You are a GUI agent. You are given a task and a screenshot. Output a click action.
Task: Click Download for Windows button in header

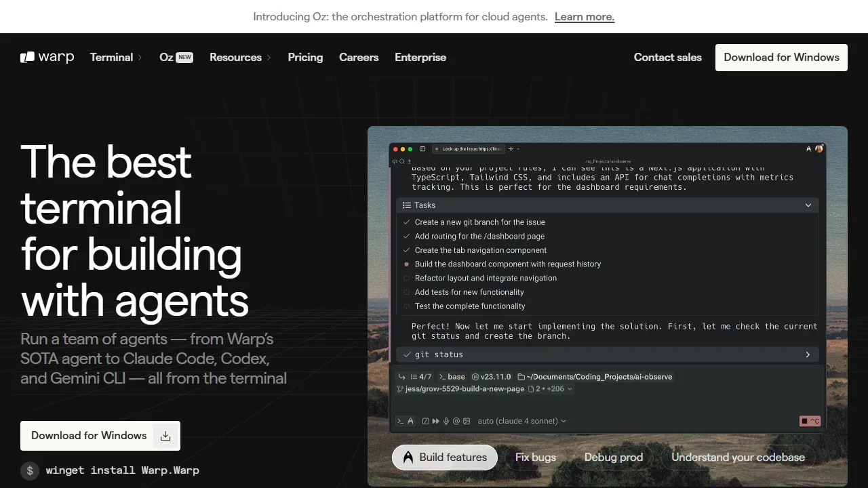pyautogui.click(x=781, y=58)
